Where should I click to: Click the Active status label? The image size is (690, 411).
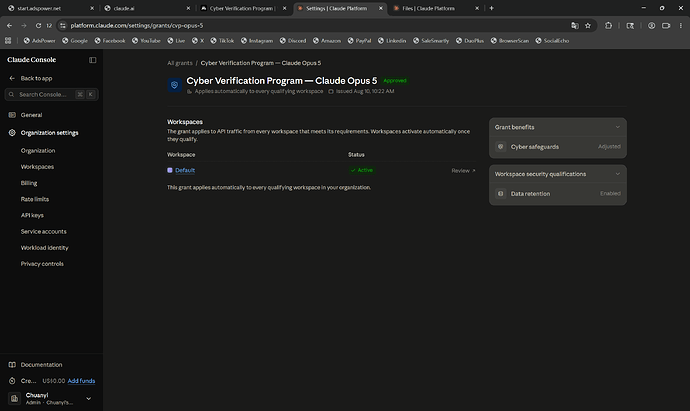(x=362, y=170)
